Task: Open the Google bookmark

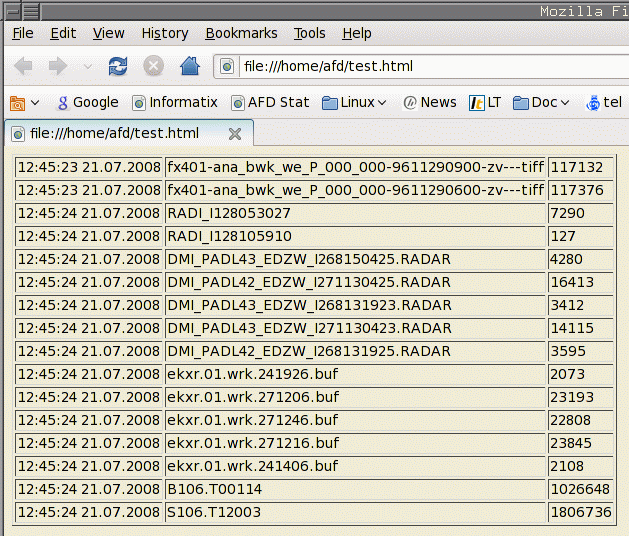Action: click(x=87, y=102)
